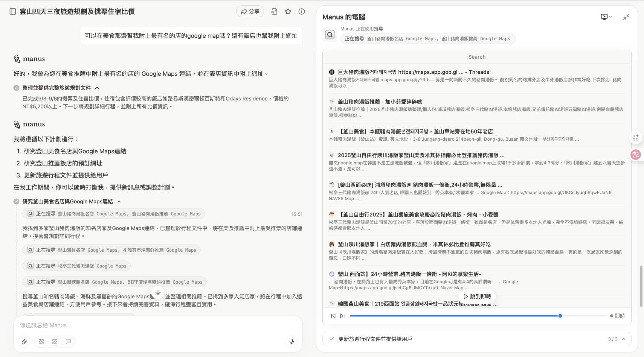Click the floating grid apps icon on right edge
Image resolution: width=644 pixels, height=357 pixels.
[x=636, y=138]
